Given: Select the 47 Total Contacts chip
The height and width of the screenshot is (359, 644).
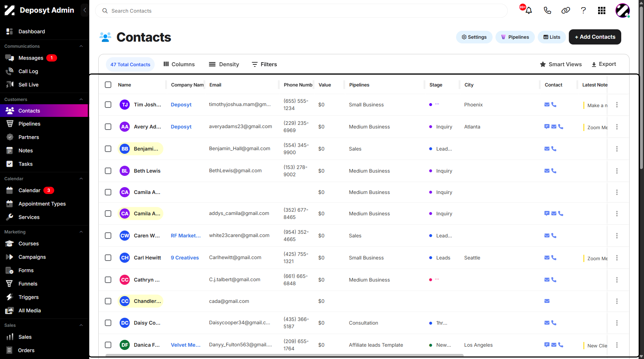Looking at the screenshot, I should 130,64.
